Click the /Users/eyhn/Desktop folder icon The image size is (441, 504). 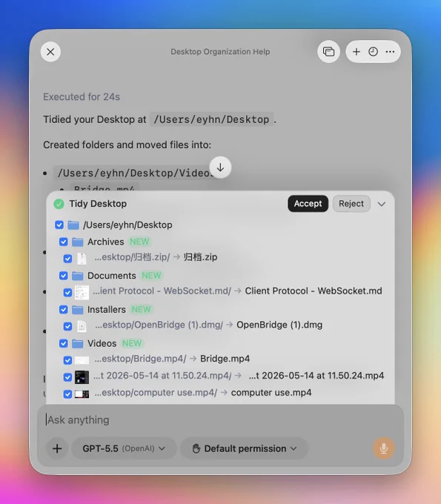click(73, 225)
